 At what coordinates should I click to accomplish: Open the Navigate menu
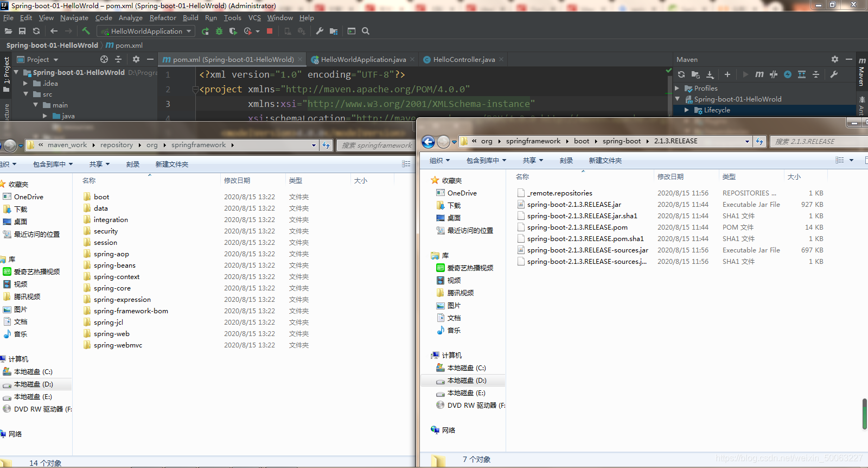74,18
